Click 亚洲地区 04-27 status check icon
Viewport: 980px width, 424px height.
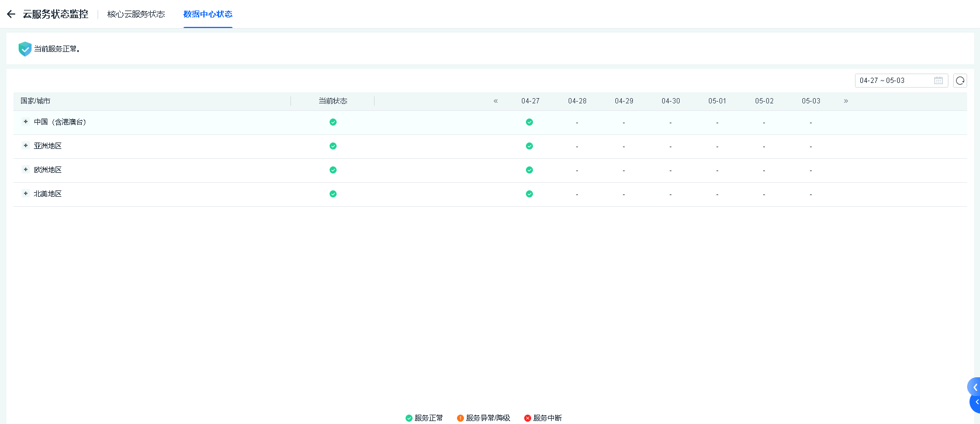pyautogui.click(x=529, y=146)
